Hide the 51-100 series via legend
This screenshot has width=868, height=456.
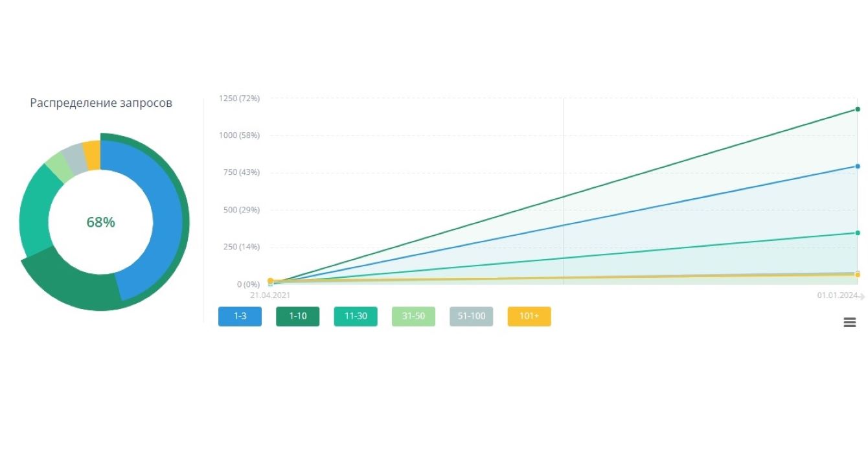point(471,316)
